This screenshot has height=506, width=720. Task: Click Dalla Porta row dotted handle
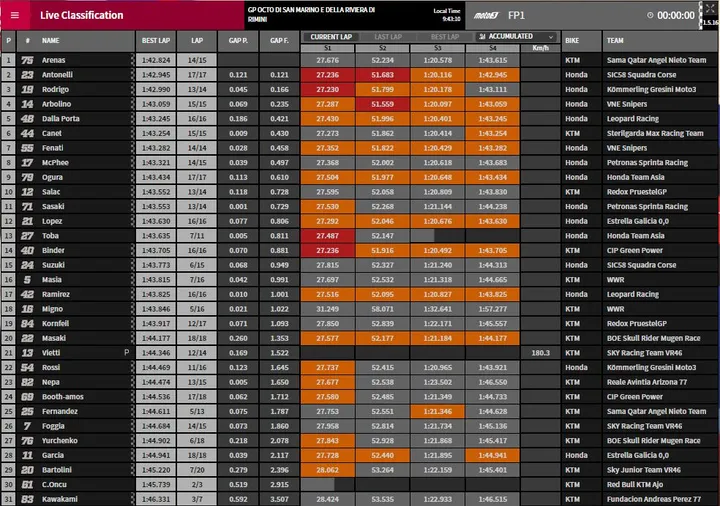click(x=133, y=119)
